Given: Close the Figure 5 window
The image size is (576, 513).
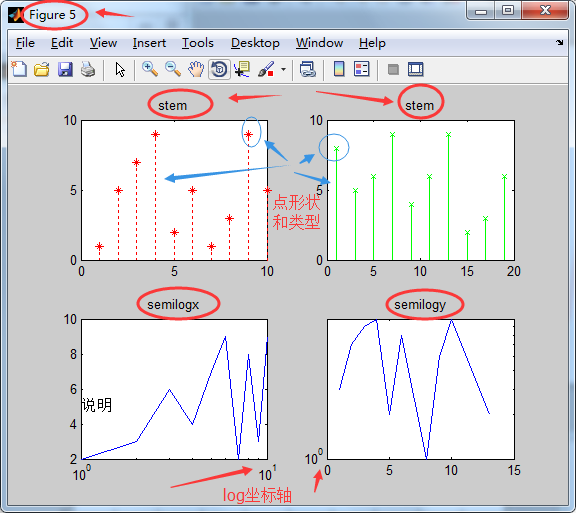Looking at the screenshot, I should [545, 11].
